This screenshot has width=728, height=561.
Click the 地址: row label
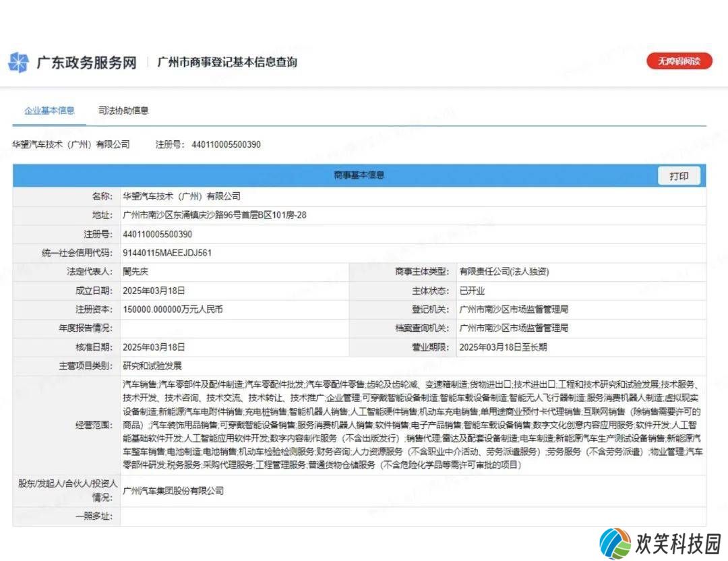coord(102,215)
